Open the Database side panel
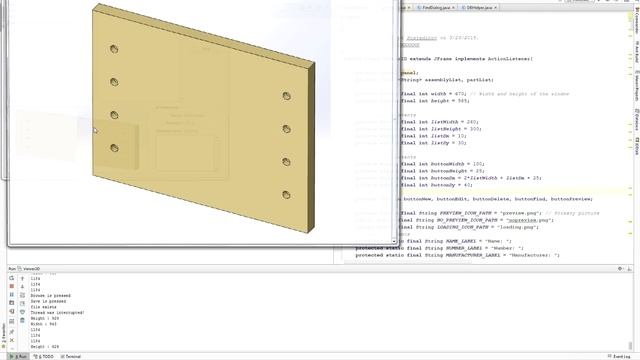This screenshot has height=360, width=640. tap(637, 120)
